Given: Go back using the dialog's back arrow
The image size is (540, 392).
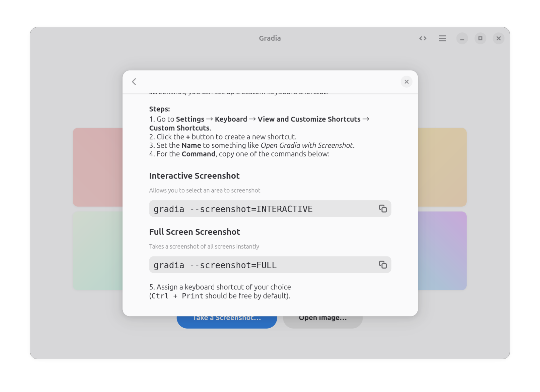Looking at the screenshot, I should 134,82.
